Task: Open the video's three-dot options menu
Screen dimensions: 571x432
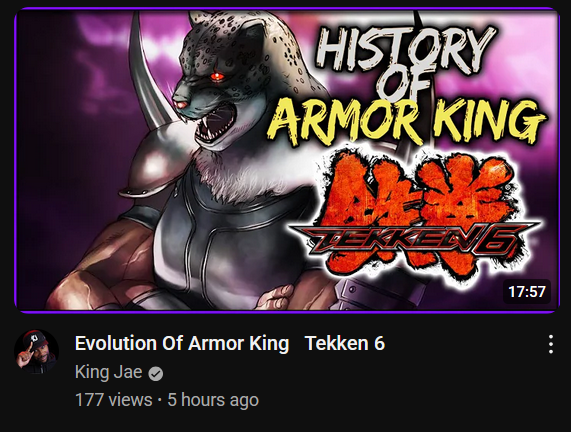Action: (551, 344)
